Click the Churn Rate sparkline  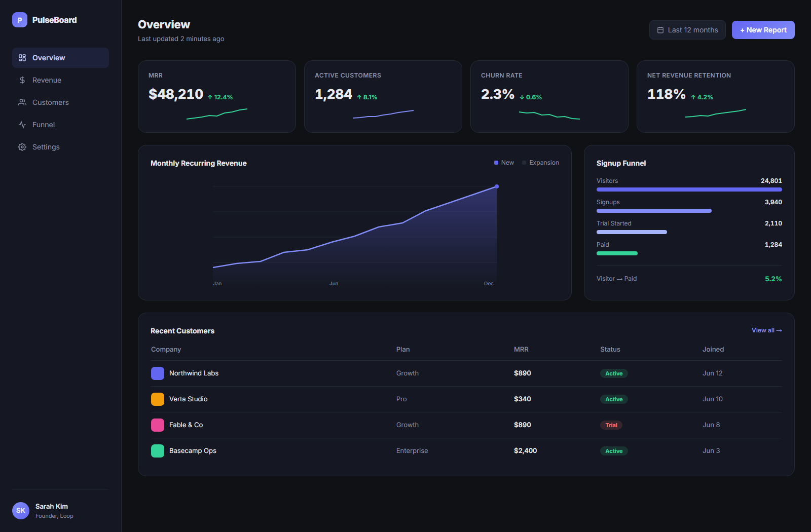pyautogui.click(x=549, y=115)
